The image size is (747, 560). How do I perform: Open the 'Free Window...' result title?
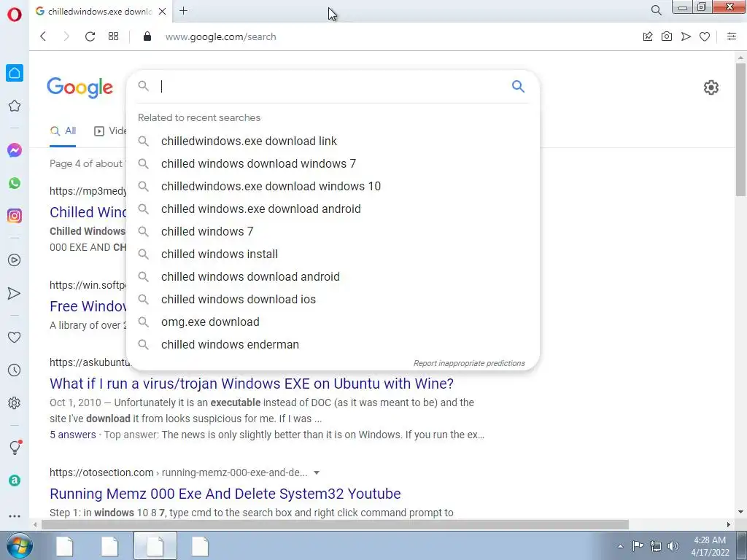click(x=88, y=307)
